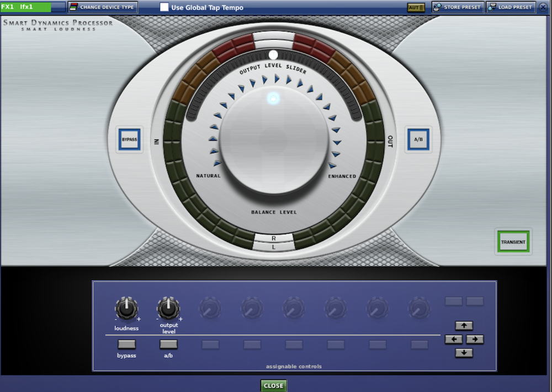Turn the loudness knob

coord(126,309)
